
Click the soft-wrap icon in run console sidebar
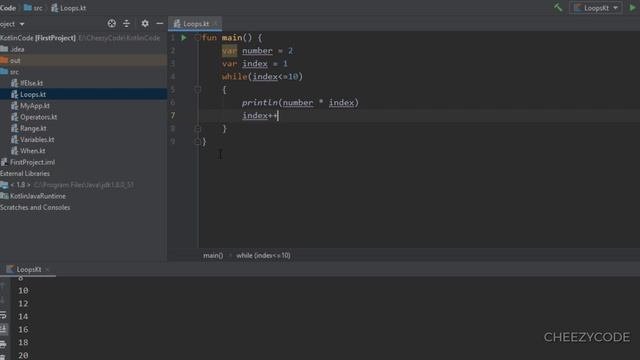pyautogui.click(x=3, y=315)
